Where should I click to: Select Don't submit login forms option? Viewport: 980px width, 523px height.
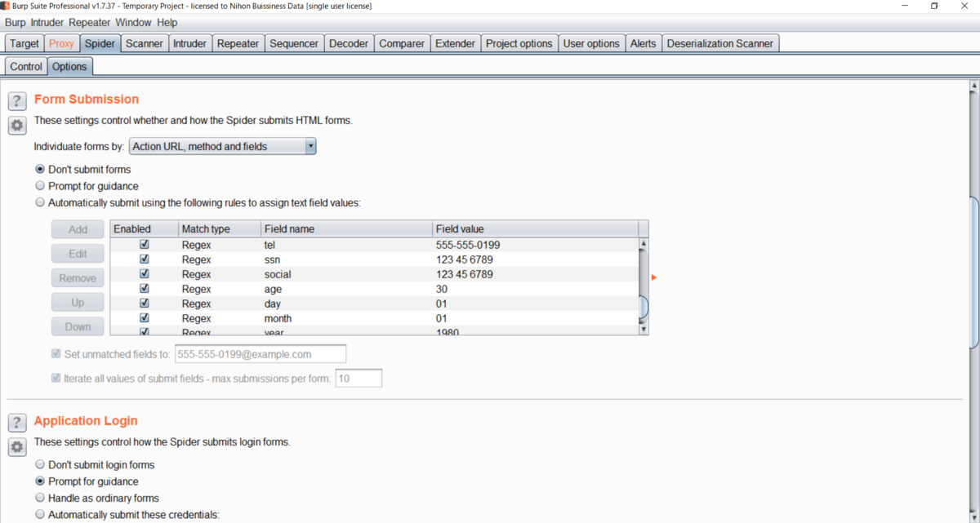click(40, 464)
